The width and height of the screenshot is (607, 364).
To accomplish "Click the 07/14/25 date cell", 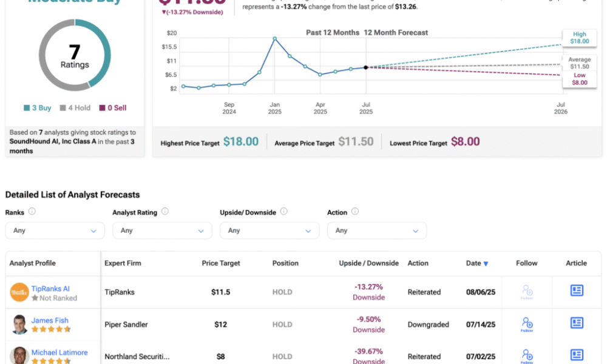I will coord(480,325).
